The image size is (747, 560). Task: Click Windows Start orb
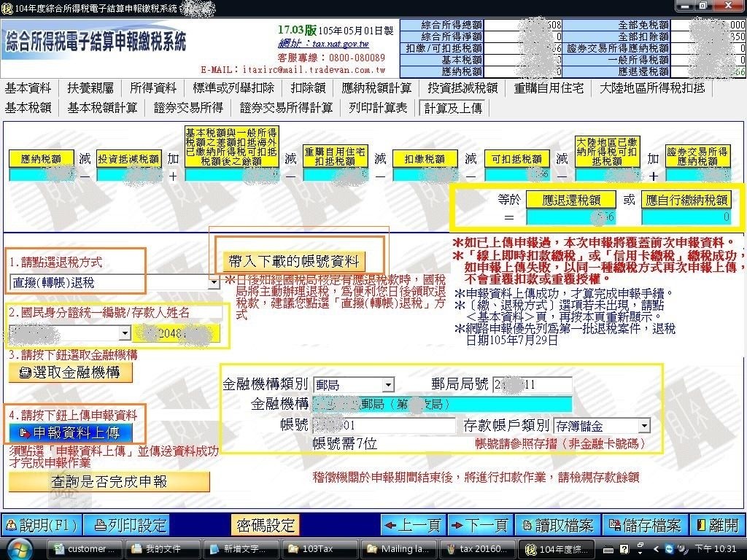[18, 549]
